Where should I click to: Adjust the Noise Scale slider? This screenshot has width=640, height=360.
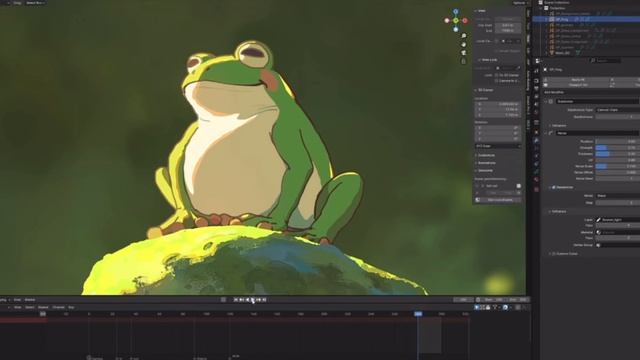point(618,167)
